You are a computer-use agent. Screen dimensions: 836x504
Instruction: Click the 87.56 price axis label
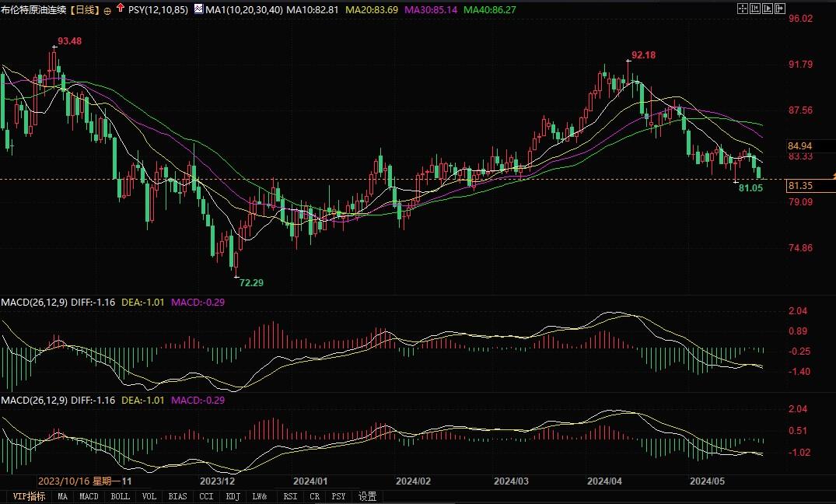tap(801, 110)
